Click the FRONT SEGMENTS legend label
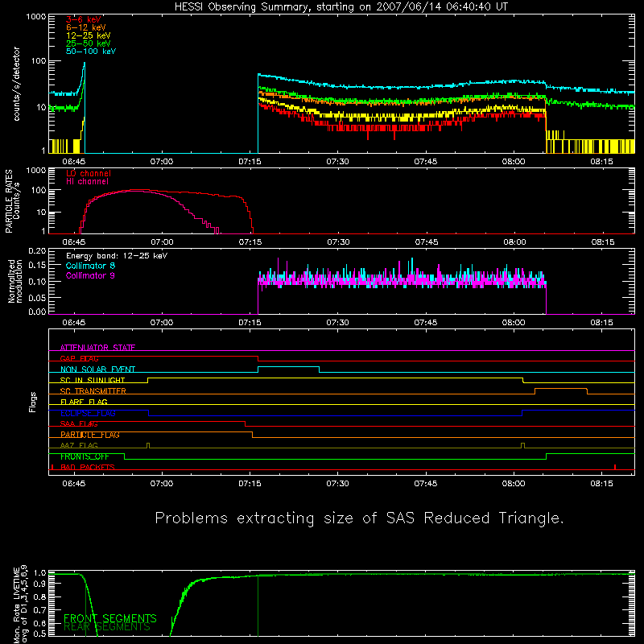644x644 pixels. point(110,618)
